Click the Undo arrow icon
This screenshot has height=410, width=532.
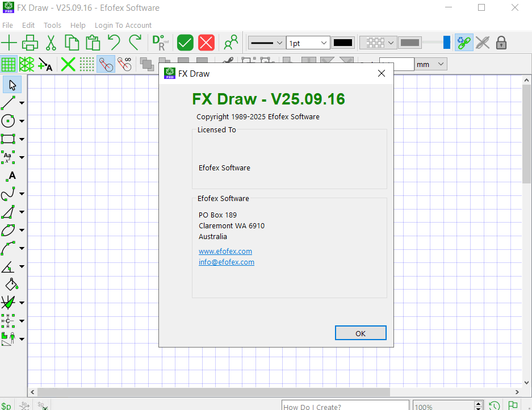[x=114, y=43]
